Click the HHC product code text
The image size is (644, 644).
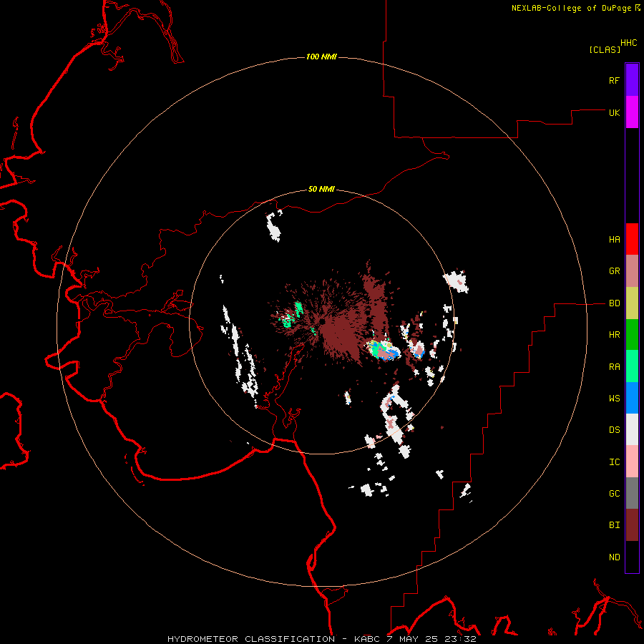(629, 43)
